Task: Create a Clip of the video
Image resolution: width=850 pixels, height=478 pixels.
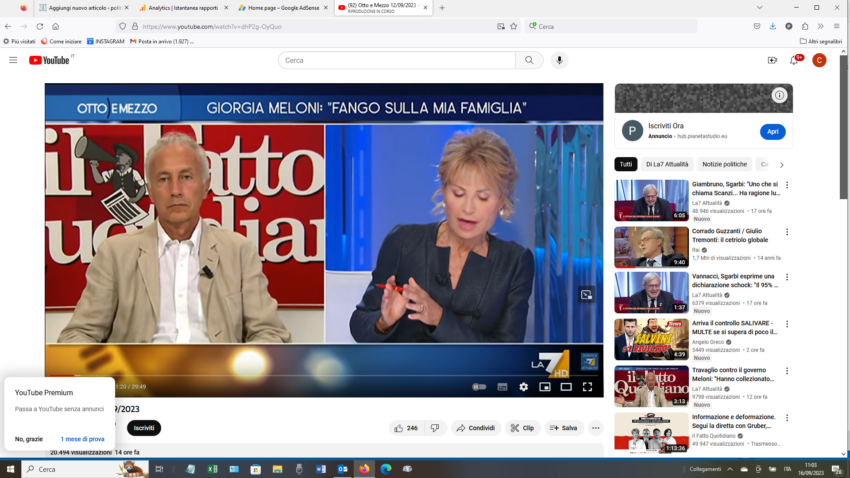Action: [x=523, y=428]
